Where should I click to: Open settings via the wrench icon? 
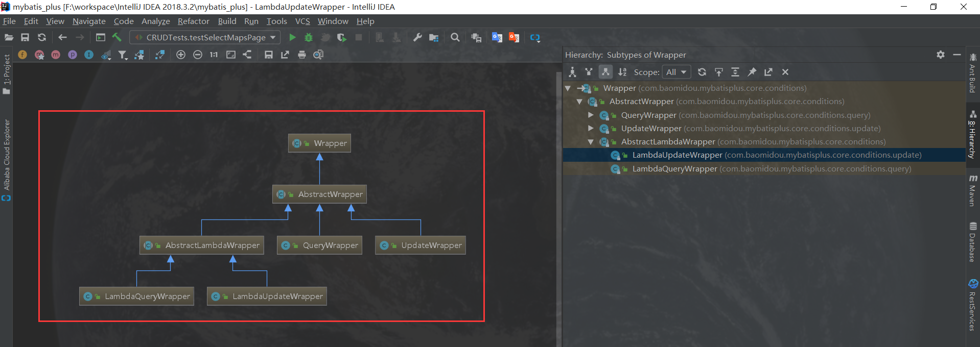click(x=417, y=37)
